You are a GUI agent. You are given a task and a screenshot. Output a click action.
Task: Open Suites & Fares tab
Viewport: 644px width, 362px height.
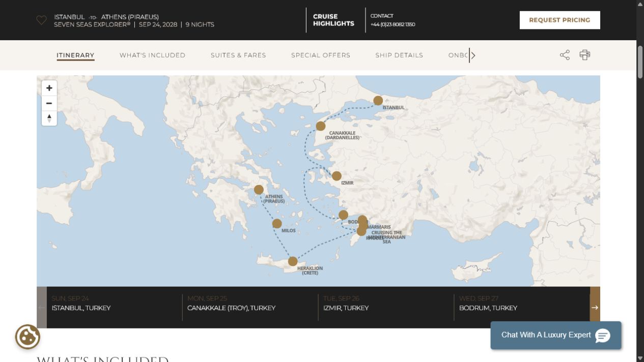click(238, 55)
